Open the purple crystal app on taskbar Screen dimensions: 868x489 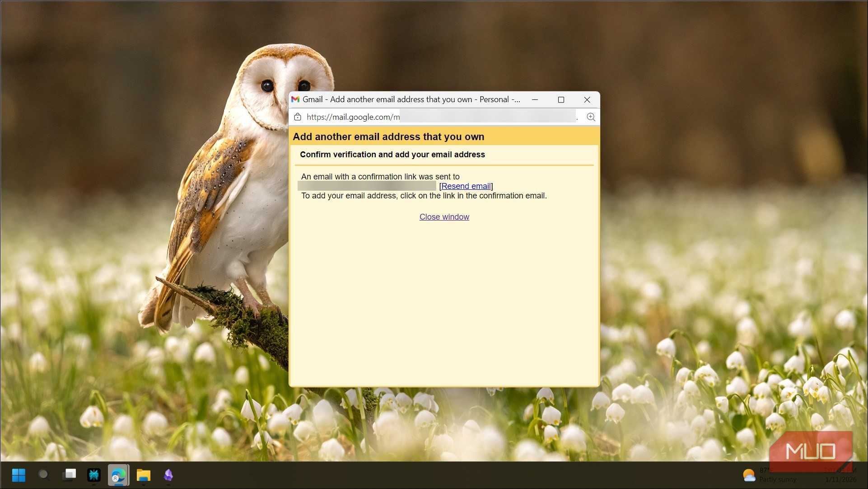168,475
